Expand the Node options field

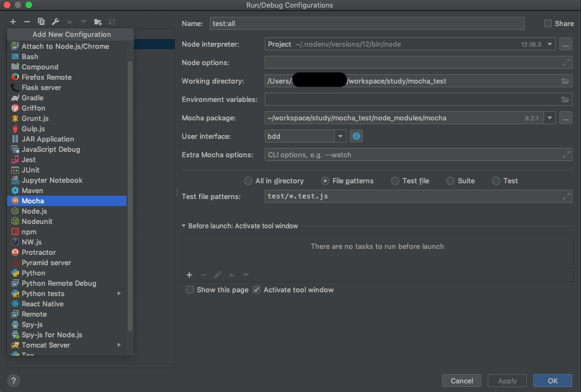[566, 62]
